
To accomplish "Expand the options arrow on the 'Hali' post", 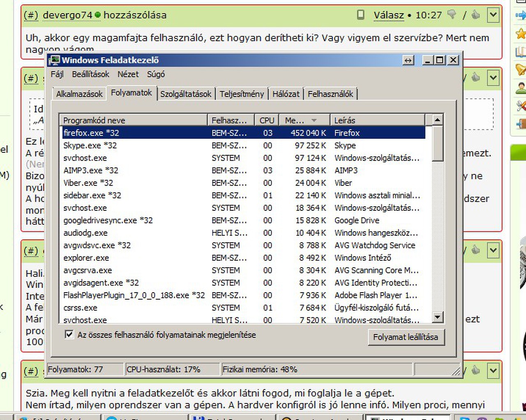I will point(493,250).
